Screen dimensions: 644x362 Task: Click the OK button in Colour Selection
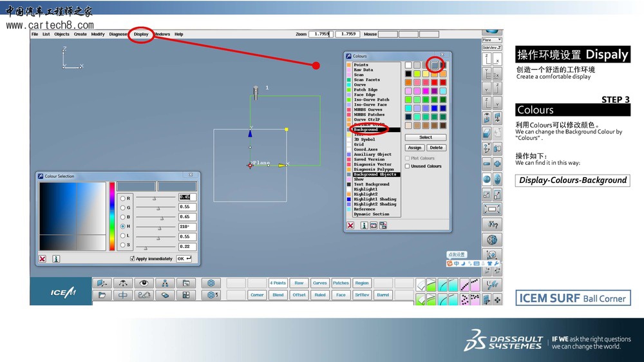[184, 258]
